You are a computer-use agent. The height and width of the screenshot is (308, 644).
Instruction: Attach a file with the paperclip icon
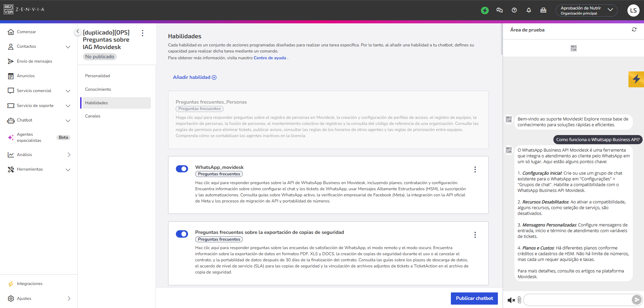[x=519, y=300]
